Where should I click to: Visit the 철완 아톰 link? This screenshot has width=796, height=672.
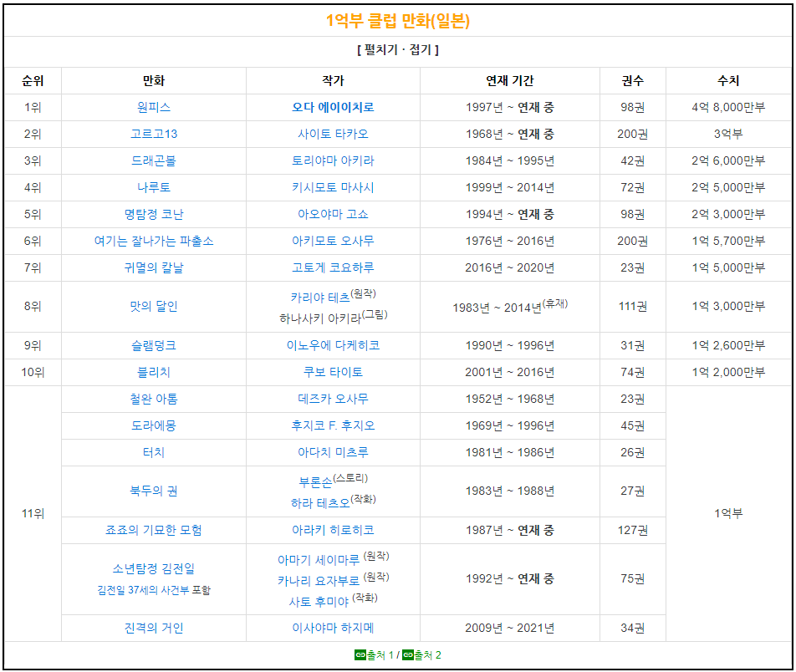click(154, 399)
